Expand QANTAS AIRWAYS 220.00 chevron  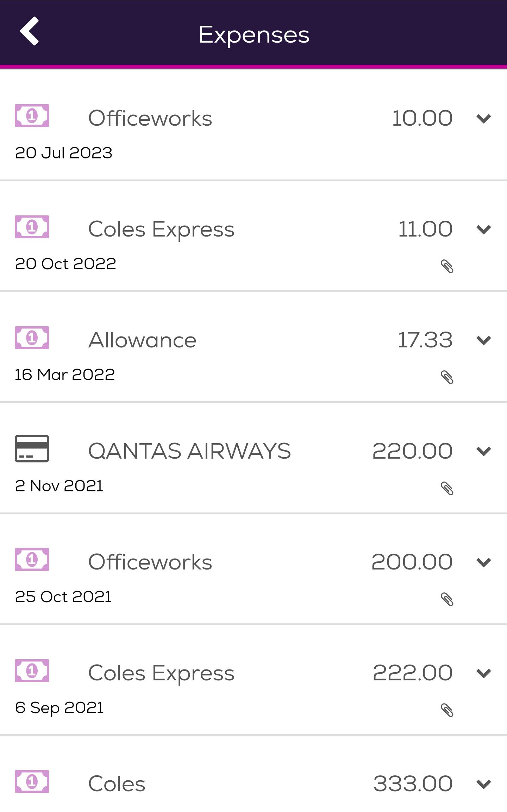pyautogui.click(x=483, y=451)
